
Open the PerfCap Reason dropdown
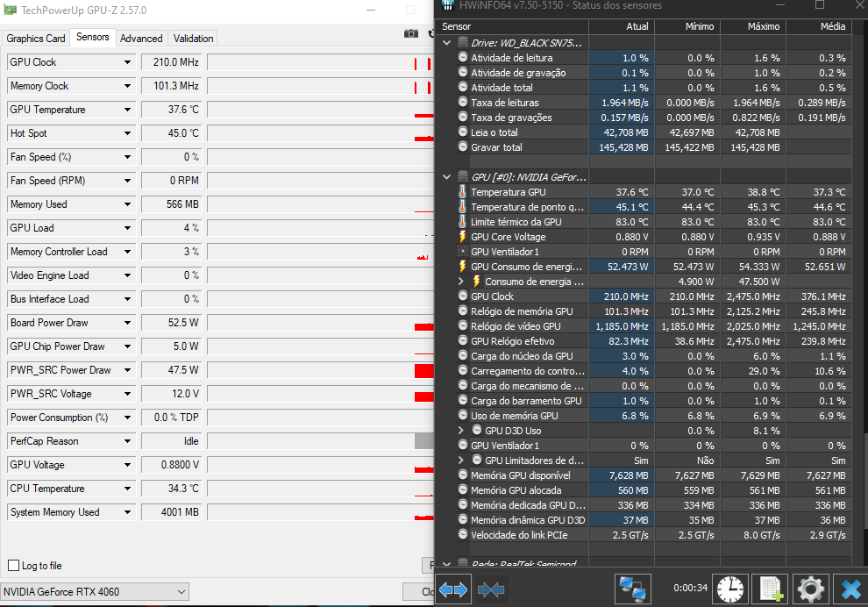pos(127,441)
